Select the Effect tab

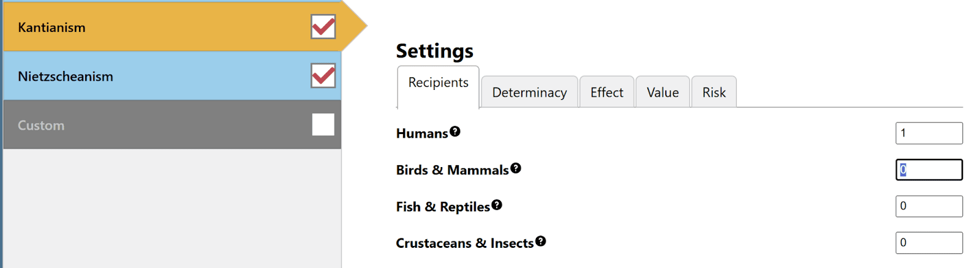pyautogui.click(x=606, y=92)
